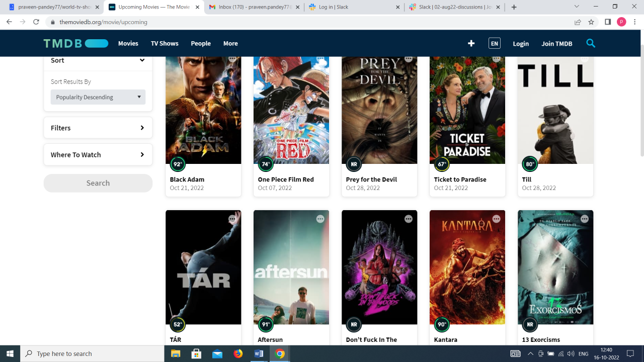Open 13 Exorcisms poster thumbnail
This screenshot has height=362, width=644.
[x=555, y=267]
